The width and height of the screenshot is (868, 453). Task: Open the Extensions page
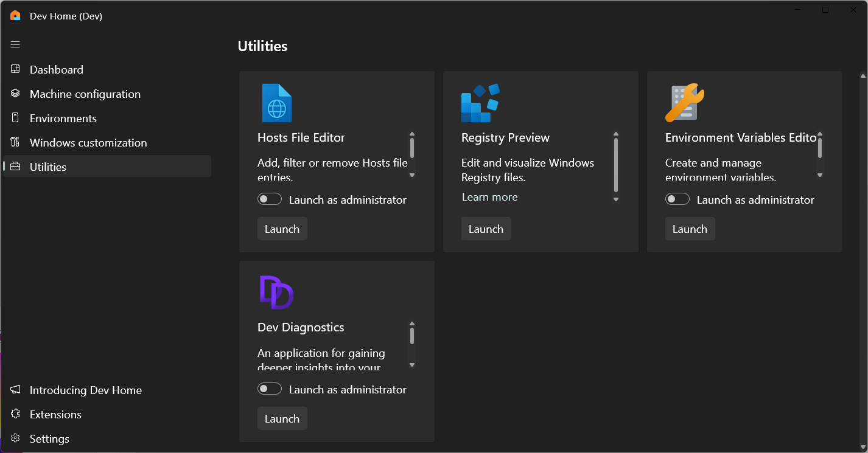click(107, 414)
